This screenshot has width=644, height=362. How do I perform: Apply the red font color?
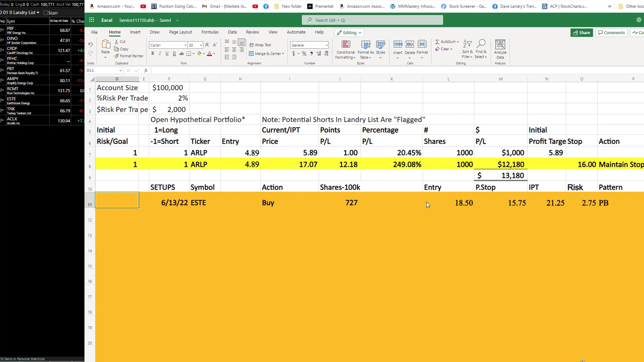(210, 54)
